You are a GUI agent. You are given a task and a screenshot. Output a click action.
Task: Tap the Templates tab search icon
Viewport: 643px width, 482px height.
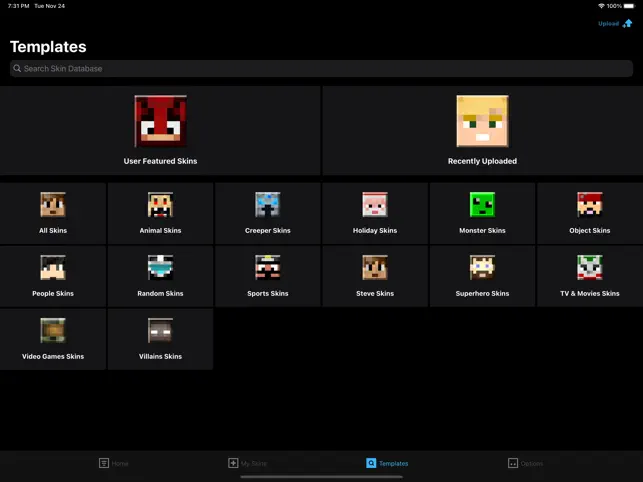[371, 463]
